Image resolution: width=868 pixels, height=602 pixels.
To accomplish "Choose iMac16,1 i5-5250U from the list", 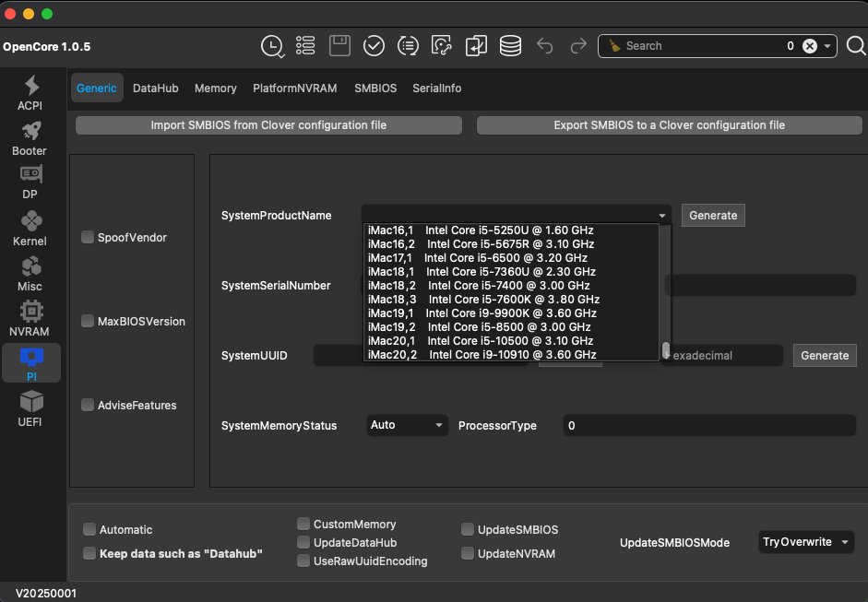I will [x=510, y=230].
